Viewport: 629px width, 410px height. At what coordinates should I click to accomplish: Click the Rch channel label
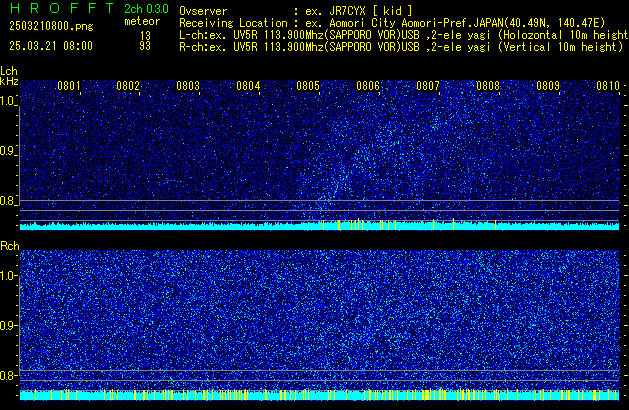(10, 246)
